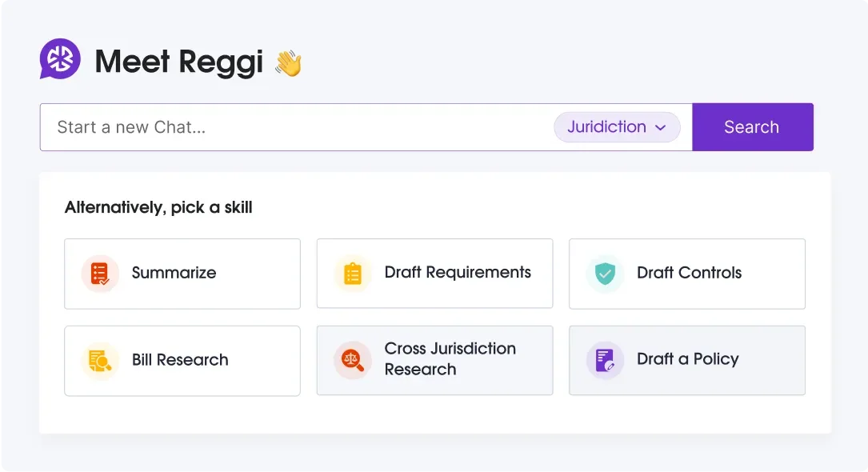
Task: Click the teal Draft Controls shield icon
Action: [x=605, y=274]
